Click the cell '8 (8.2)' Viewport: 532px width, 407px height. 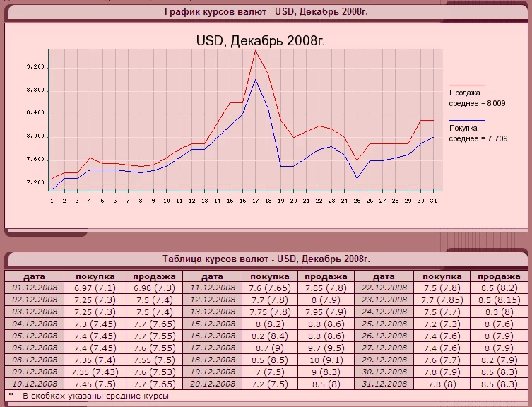coord(270,324)
